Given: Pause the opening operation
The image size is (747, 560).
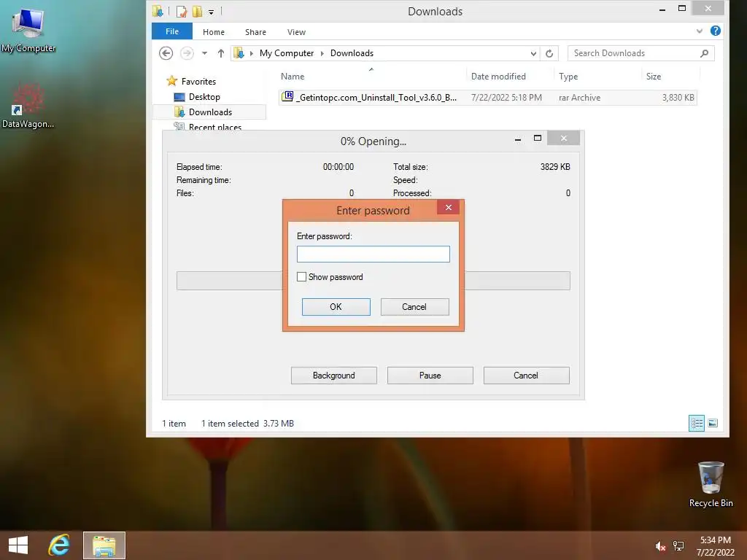Looking at the screenshot, I should point(430,376).
